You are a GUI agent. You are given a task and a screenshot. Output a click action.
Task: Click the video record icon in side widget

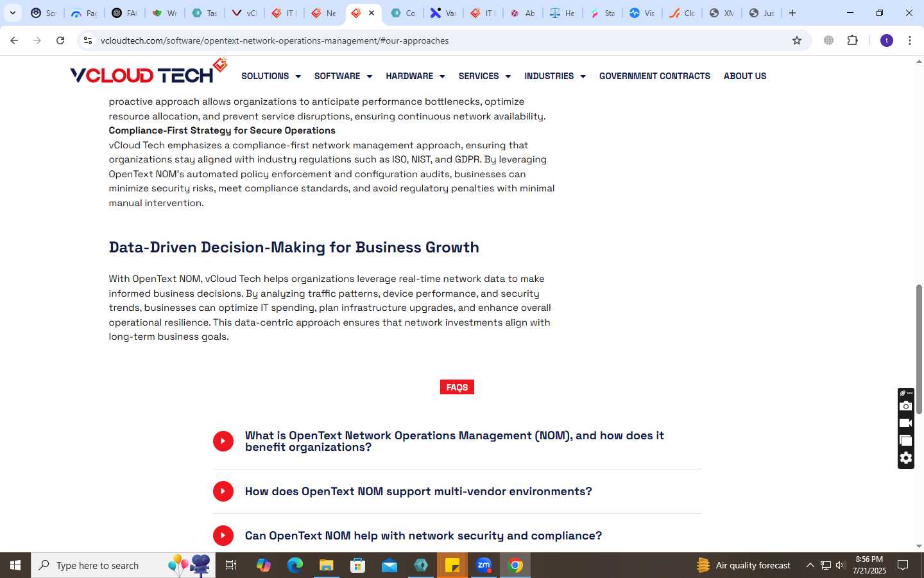pos(905,423)
